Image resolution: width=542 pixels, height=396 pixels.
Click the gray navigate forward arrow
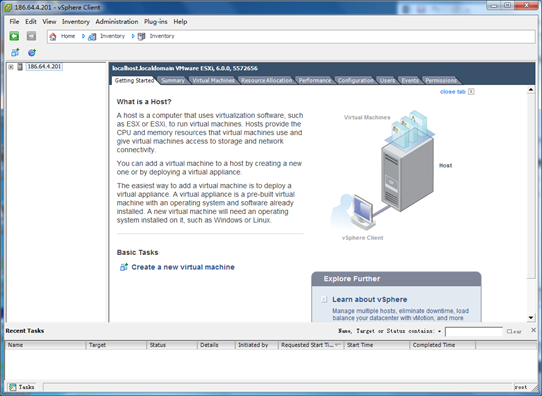click(31, 36)
